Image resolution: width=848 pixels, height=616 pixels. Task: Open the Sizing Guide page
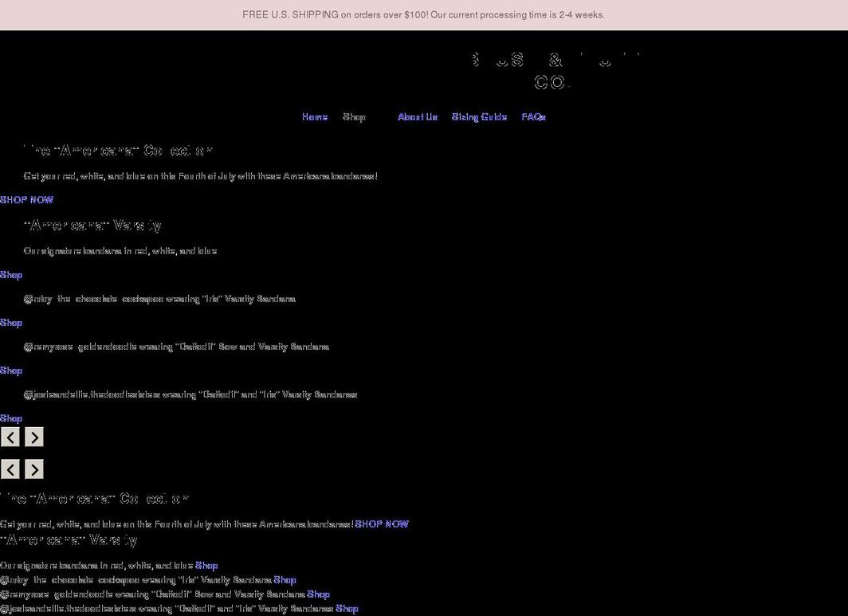(478, 116)
